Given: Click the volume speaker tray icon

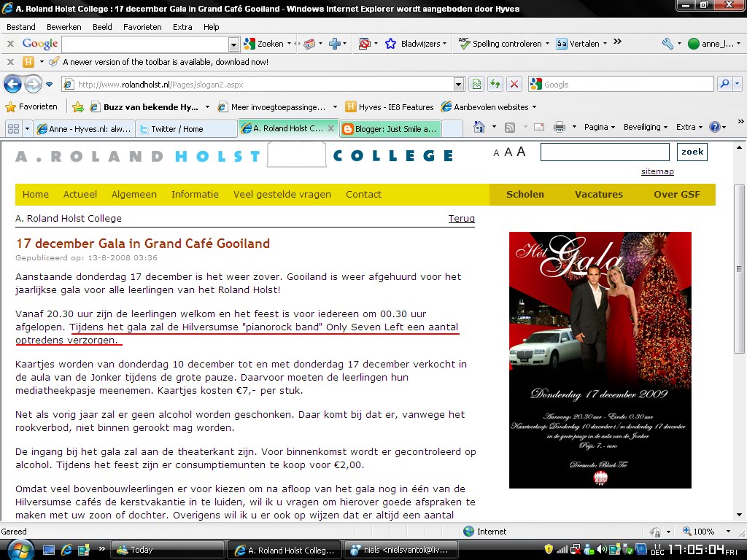Looking at the screenshot, I should (602, 550).
